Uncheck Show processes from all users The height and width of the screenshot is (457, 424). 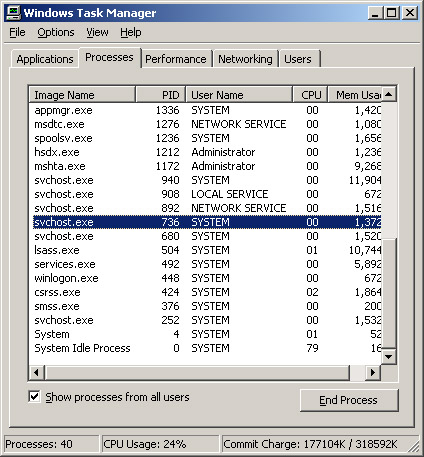34,396
